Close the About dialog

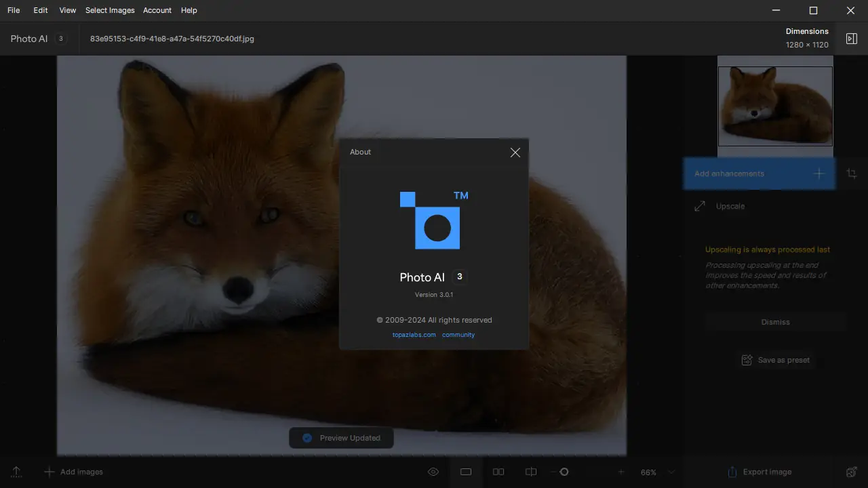[x=515, y=152]
